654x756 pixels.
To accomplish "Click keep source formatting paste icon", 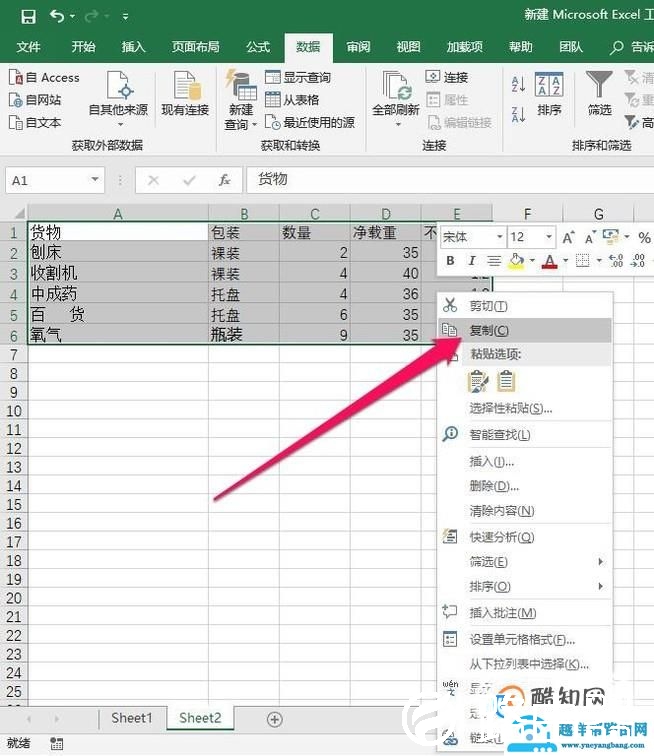I will coord(478,381).
